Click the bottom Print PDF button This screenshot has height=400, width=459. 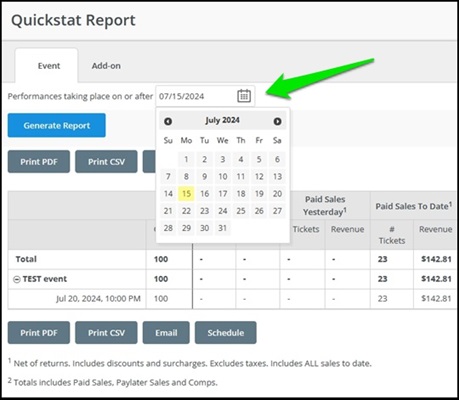[39, 333]
